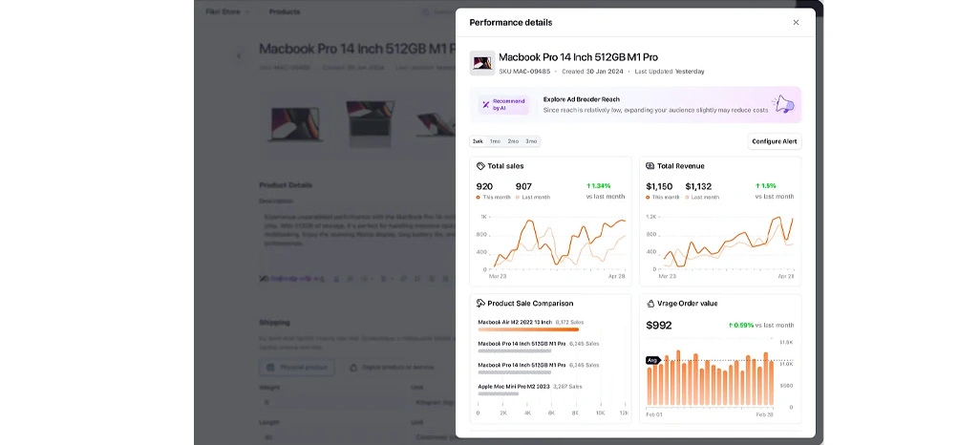
Task: Click the Explore Ad Broader Reach heading
Action: pyautogui.click(x=582, y=99)
